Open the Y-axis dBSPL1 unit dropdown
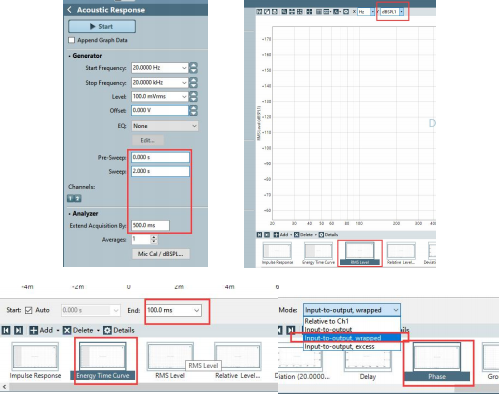The width and height of the screenshot is (499, 394). [x=401, y=12]
